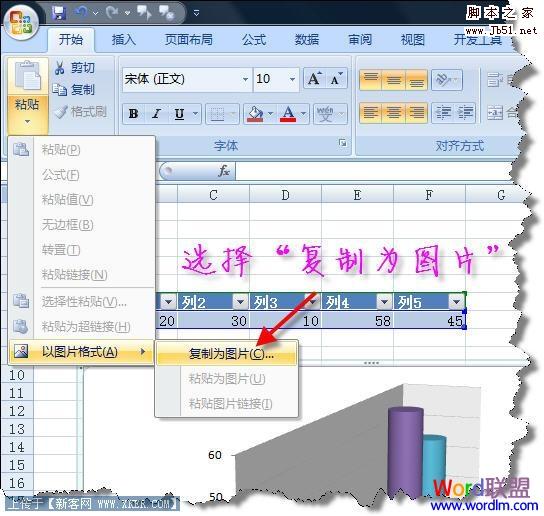The width and height of the screenshot is (544, 516).
Task: Switch to the 插入 ribbon tab
Action: click(x=124, y=40)
